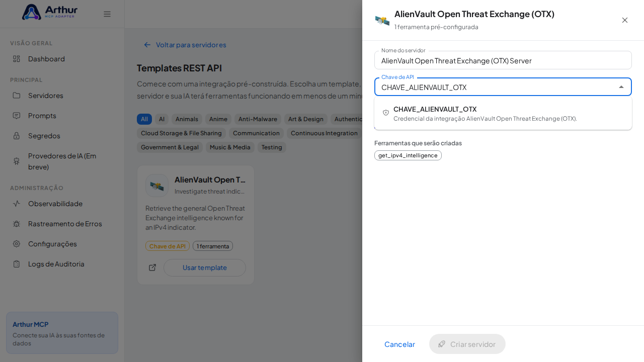The width and height of the screenshot is (644, 362).
Task: Filter templates by Animals
Action: point(187,119)
